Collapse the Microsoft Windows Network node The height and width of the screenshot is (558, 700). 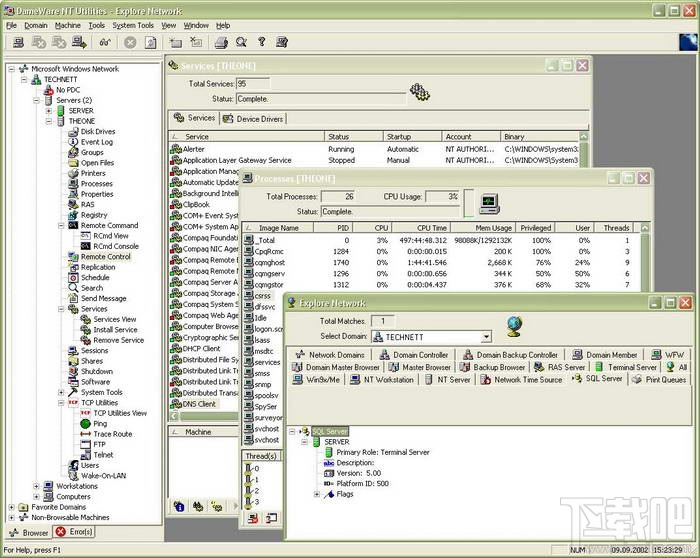pos(12,69)
